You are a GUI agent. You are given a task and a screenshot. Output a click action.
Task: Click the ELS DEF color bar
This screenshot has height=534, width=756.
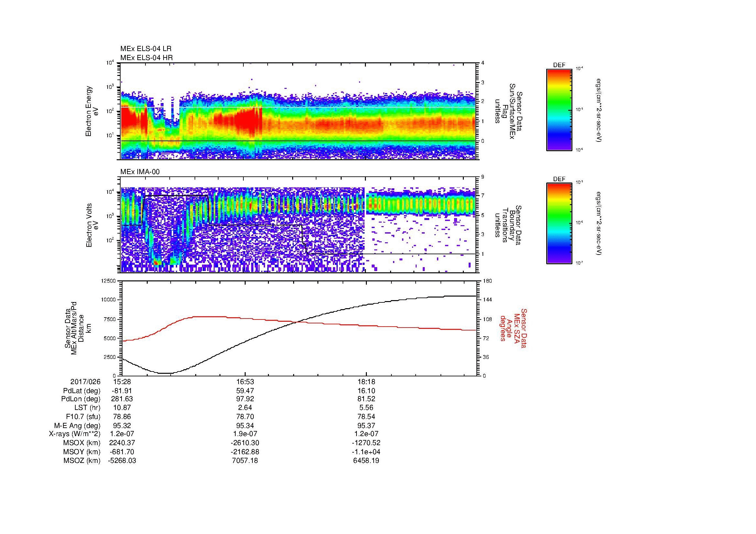[559, 110]
